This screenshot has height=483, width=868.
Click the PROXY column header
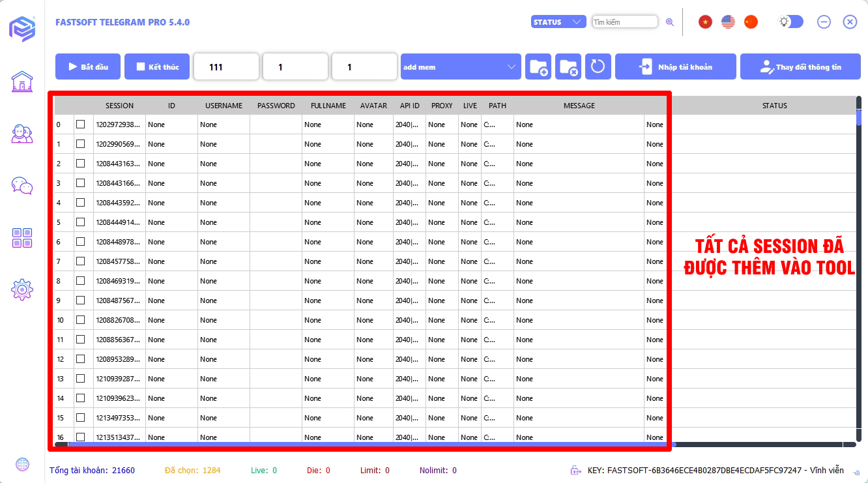click(442, 106)
